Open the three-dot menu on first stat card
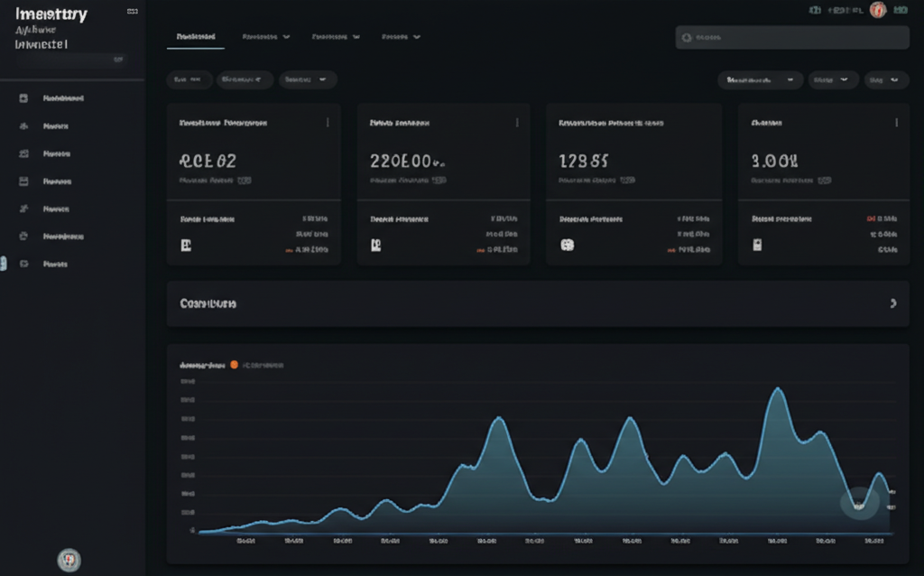924x576 pixels. pyautogui.click(x=328, y=122)
